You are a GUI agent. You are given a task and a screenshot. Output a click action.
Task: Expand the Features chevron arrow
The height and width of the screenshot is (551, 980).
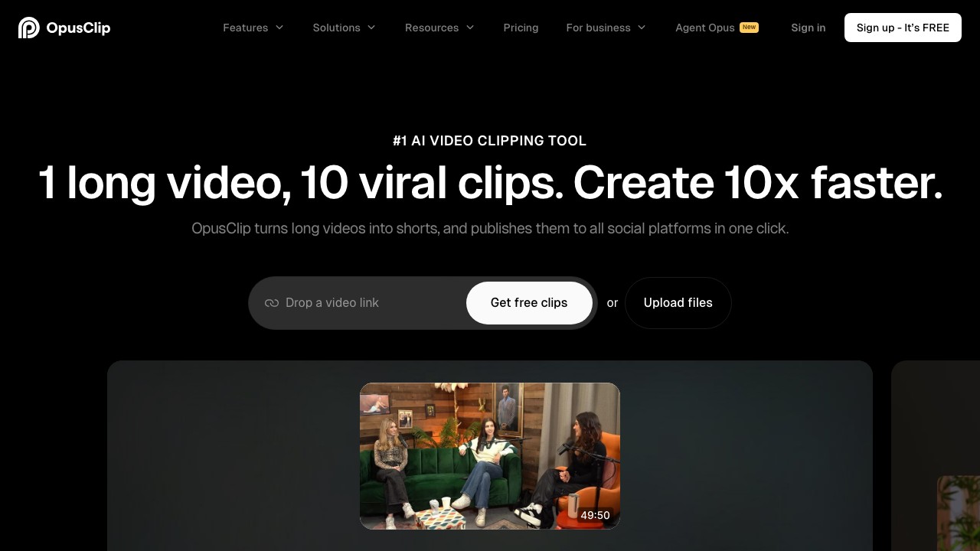(x=279, y=28)
